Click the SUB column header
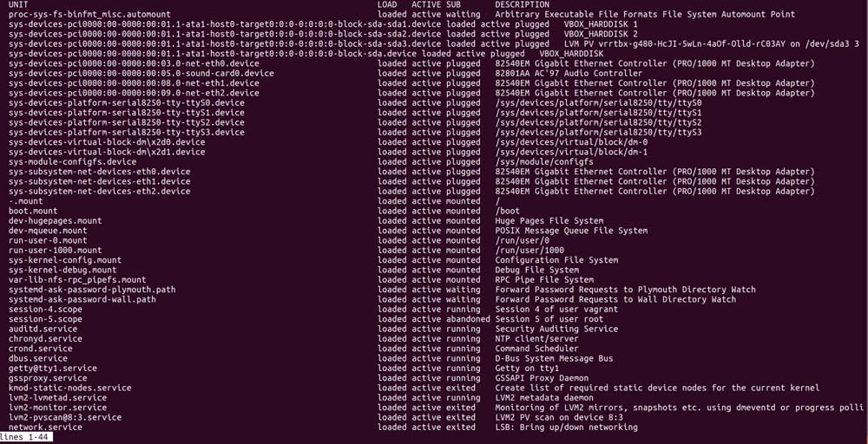The height and width of the screenshot is (444, 868). coord(453,5)
